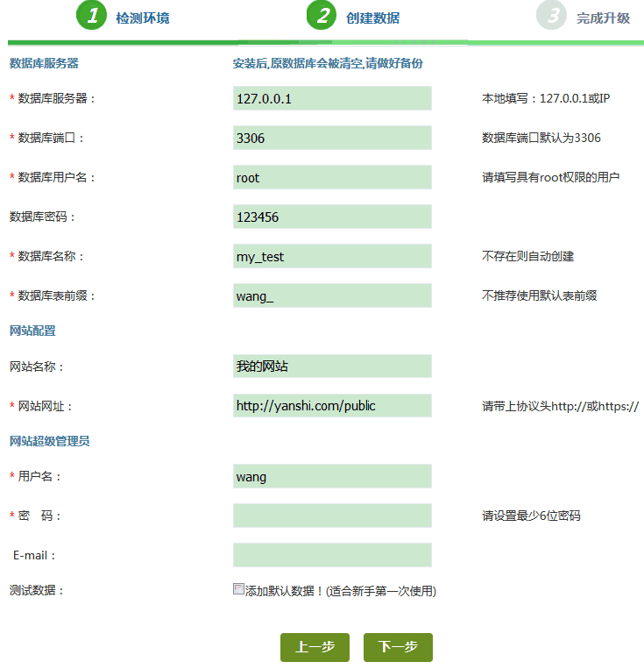Select the database name field with my_test
This screenshot has height=669, width=644.
[x=332, y=256]
